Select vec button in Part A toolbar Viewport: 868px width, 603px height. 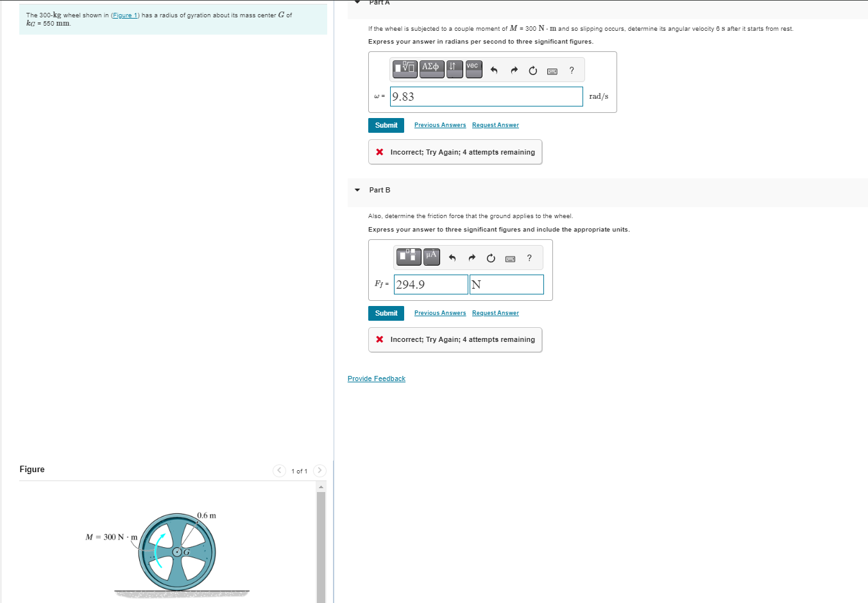(x=473, y=68)
